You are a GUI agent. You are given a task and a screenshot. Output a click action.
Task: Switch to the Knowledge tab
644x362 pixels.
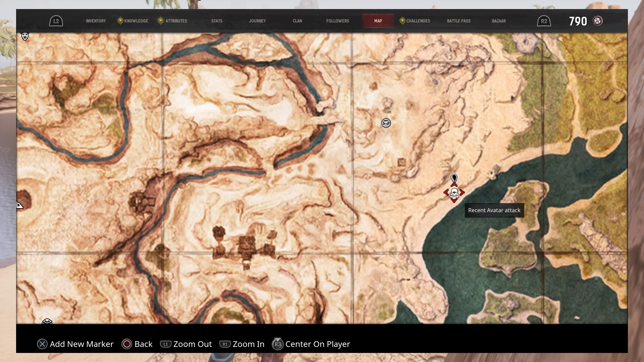click(x=136, y=21)
